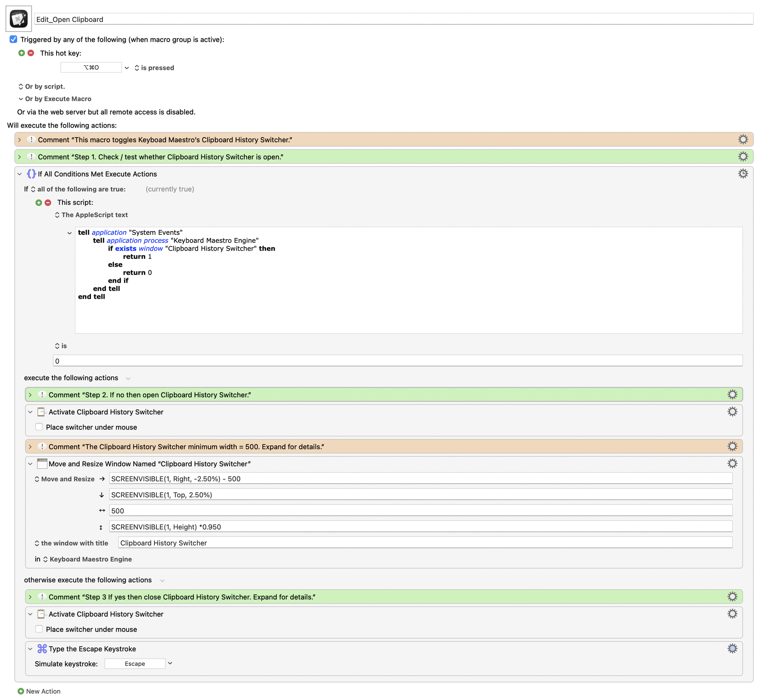Open gear menu on Step 1 comment

coord(743,157)
